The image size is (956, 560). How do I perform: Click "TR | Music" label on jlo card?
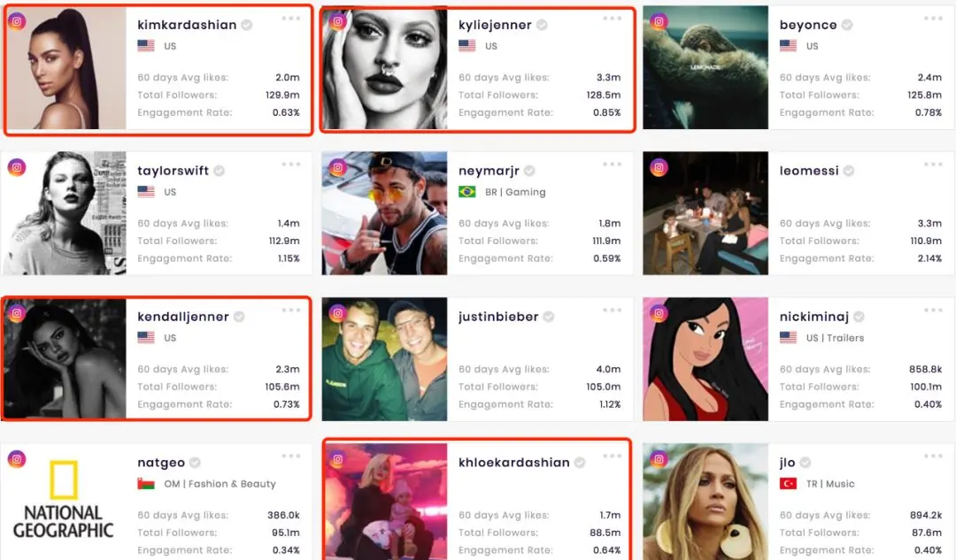point(829,484)
